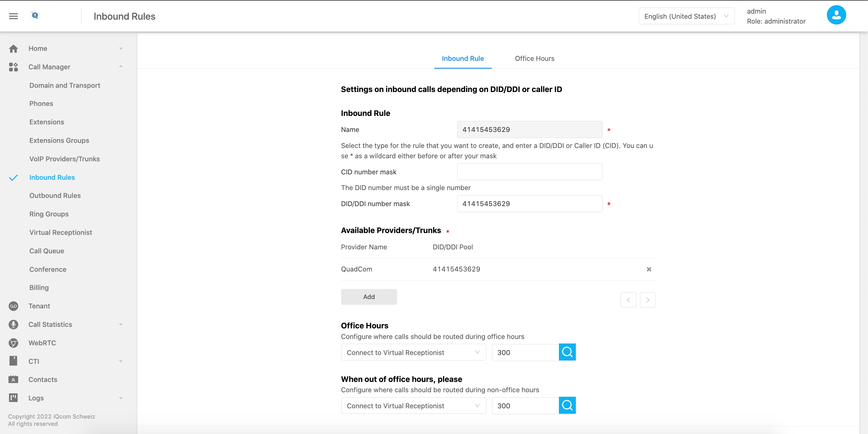Click QuadCom provider name
Viewport: 868px width, 434px height.
coord(357,269)
